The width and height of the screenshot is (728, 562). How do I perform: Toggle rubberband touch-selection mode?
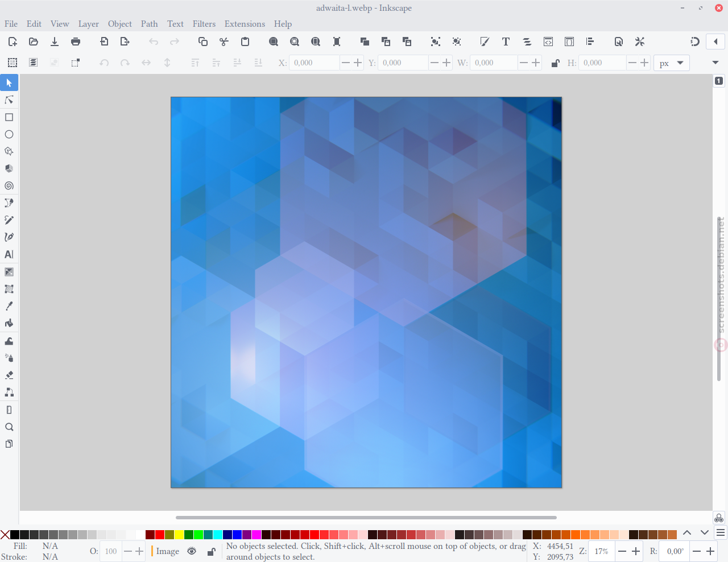point(76,63)
